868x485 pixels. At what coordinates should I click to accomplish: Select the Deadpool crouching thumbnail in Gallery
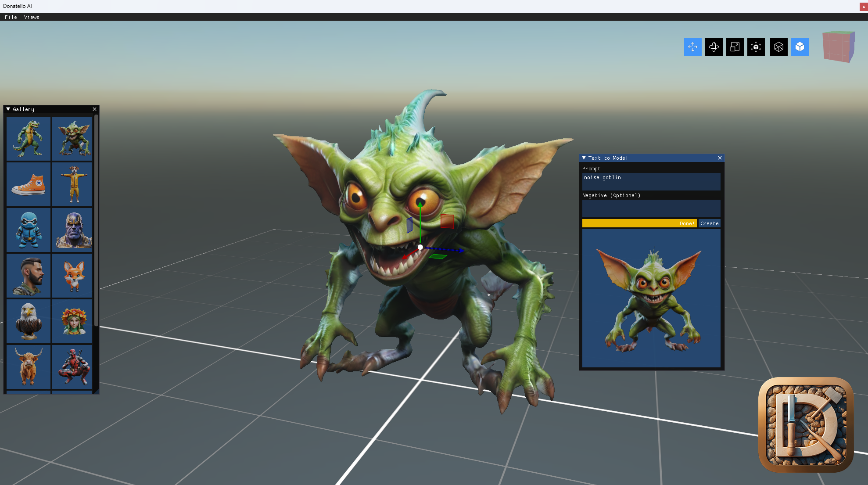[72, 367]
